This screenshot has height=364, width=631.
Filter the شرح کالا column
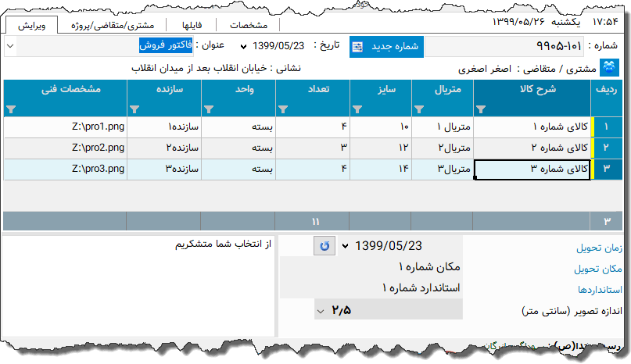click(481, 109)
